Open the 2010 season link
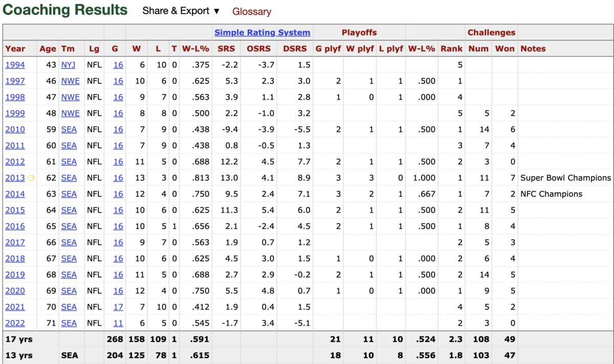This screenshot has height=364, width=614. pyautogui.click(x=15, y=129)
